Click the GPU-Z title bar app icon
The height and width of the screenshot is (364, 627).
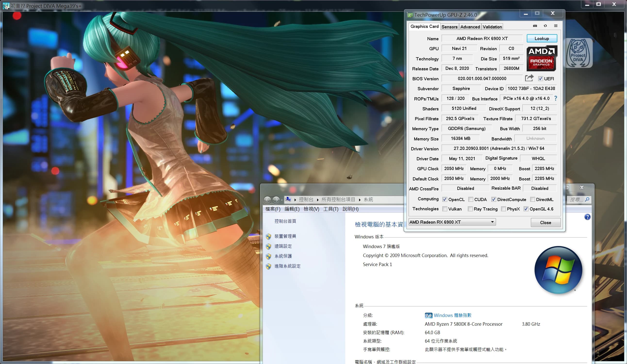point(410,15)
